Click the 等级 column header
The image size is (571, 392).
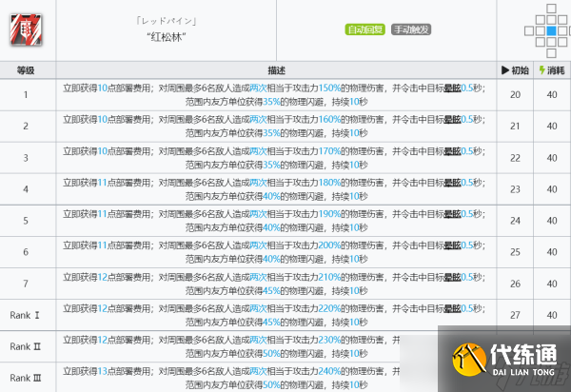click(x=26, y=70)
